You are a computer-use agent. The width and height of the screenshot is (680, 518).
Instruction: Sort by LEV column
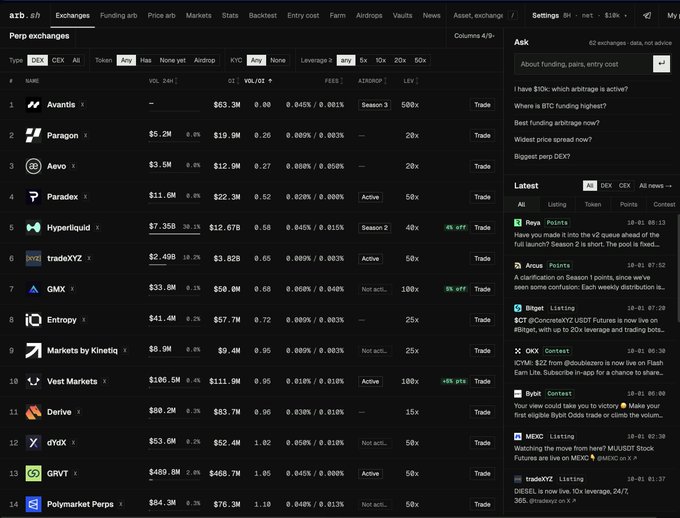point(411,81)
